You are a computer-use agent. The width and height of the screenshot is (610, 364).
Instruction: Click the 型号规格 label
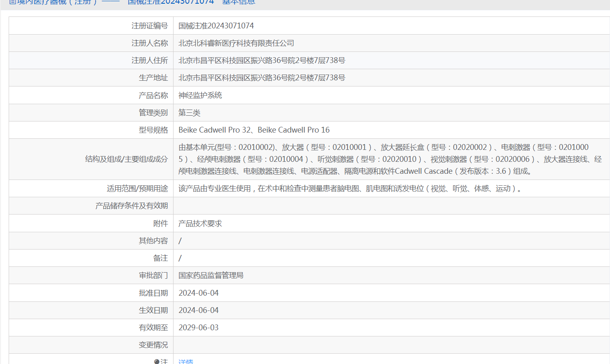tap(153, 130)
